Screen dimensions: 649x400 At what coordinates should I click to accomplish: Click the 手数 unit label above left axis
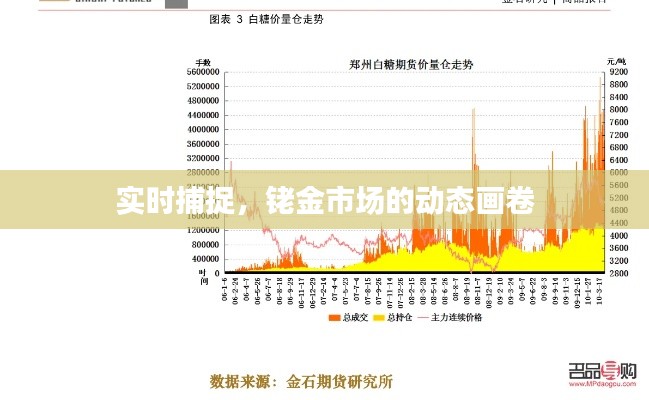[203, 62]
